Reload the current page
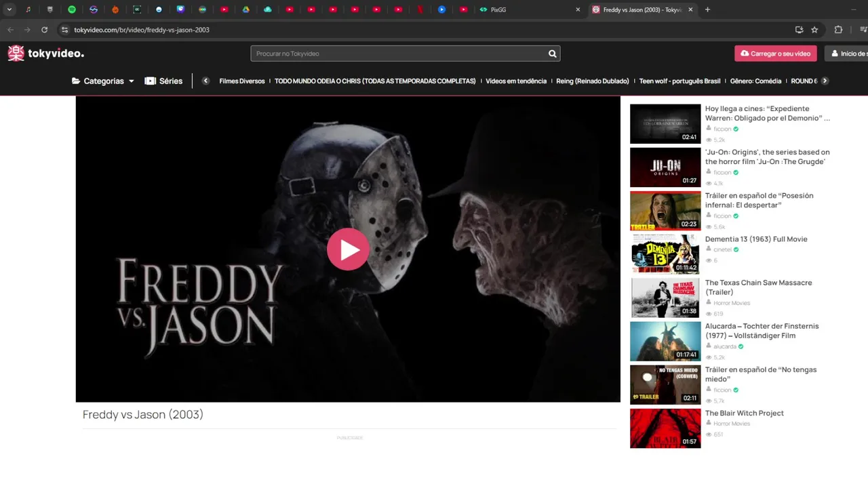 (45, 30)
